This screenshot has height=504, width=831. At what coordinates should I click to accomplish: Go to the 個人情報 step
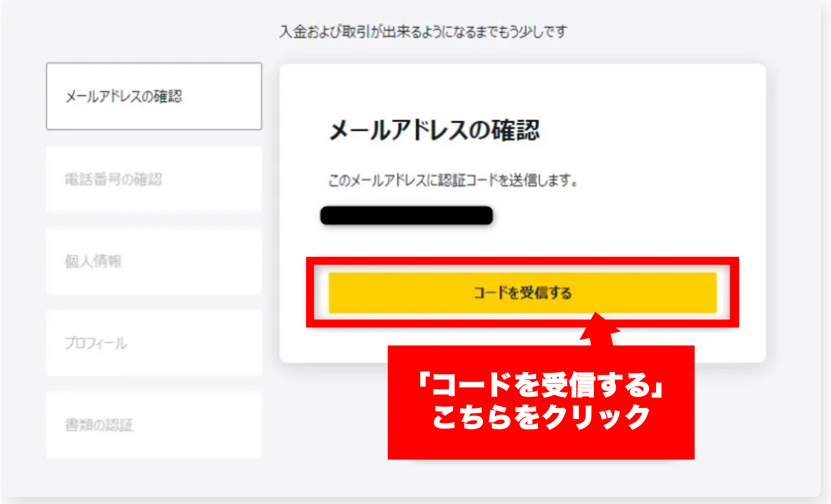(154, 261)
